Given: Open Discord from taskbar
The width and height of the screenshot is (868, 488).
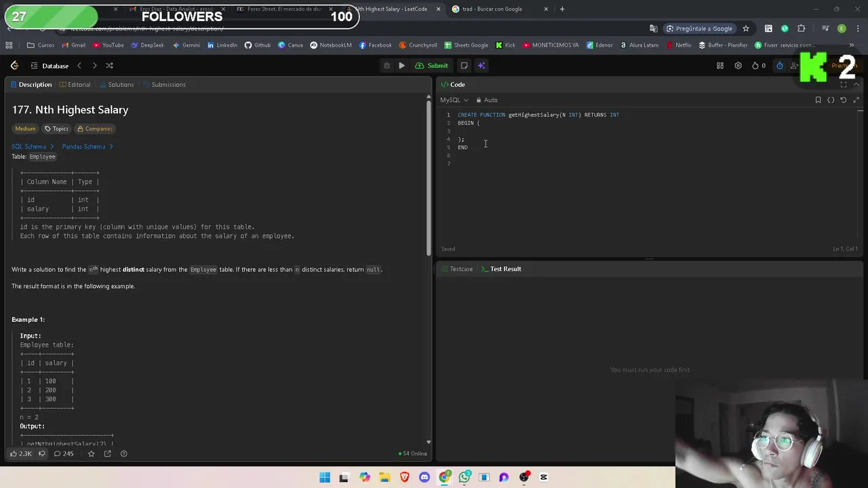Looking at the screenshot, I should pyautogui.click(x=425, y=477).
